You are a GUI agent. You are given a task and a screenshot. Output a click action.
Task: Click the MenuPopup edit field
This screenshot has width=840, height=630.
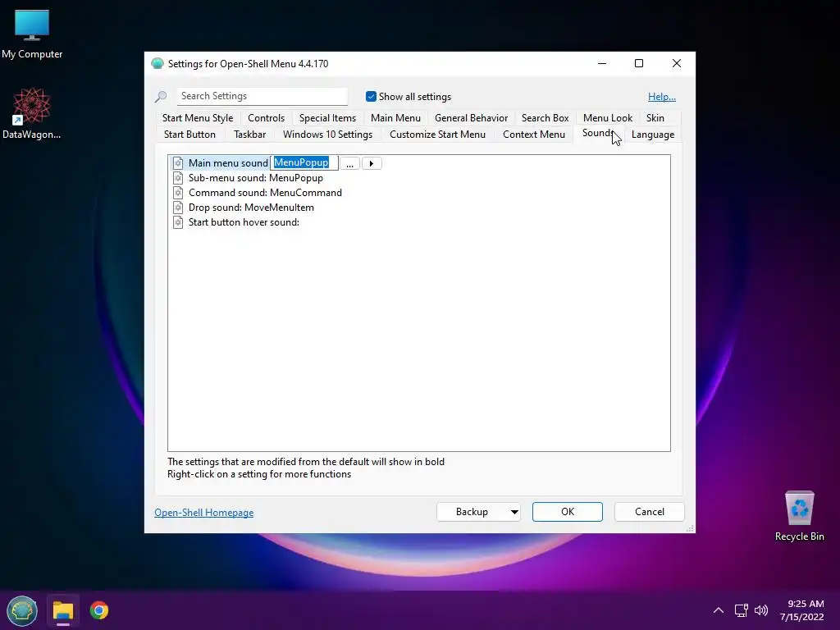(x=304, y=163)
